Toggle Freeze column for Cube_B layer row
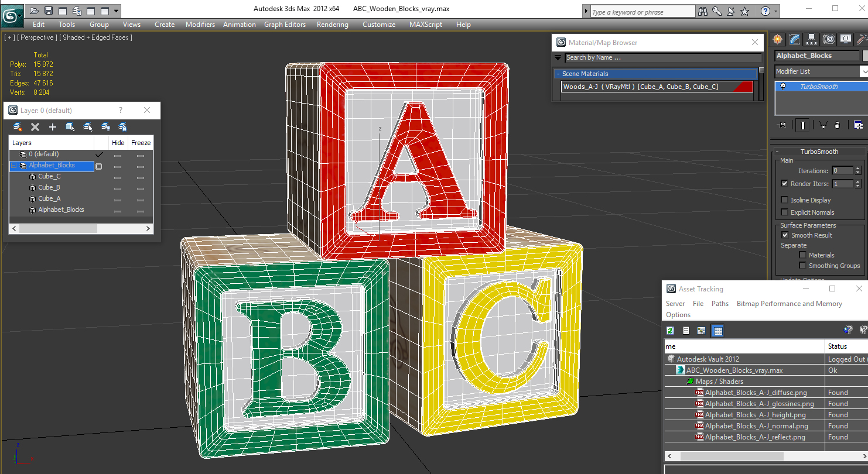 141,188
